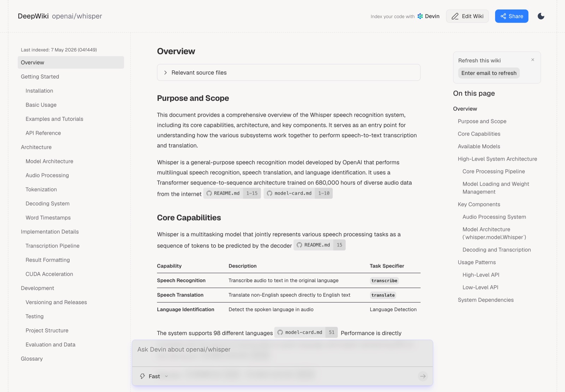Jump to Available Models anchor
Viewport: 565px width, 392px height.
coord(479,146)
